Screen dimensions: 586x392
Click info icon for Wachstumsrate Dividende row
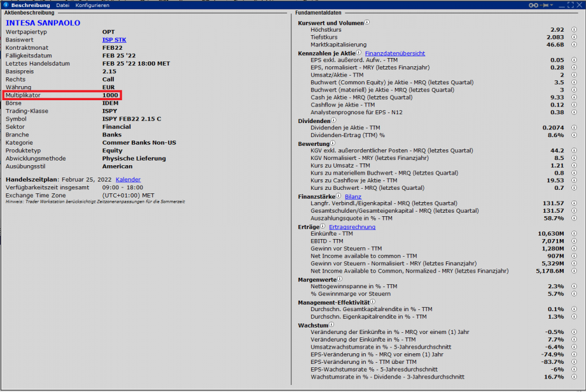(574, 376)
